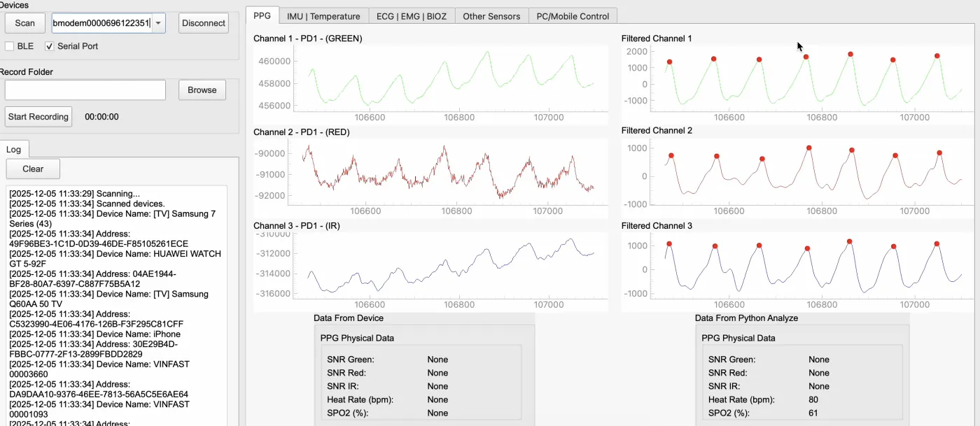Image resolution: width=980 pixels, height=426 pixels.
Task: Click log line 'Scanned devices.'
Action: point(87,204)
